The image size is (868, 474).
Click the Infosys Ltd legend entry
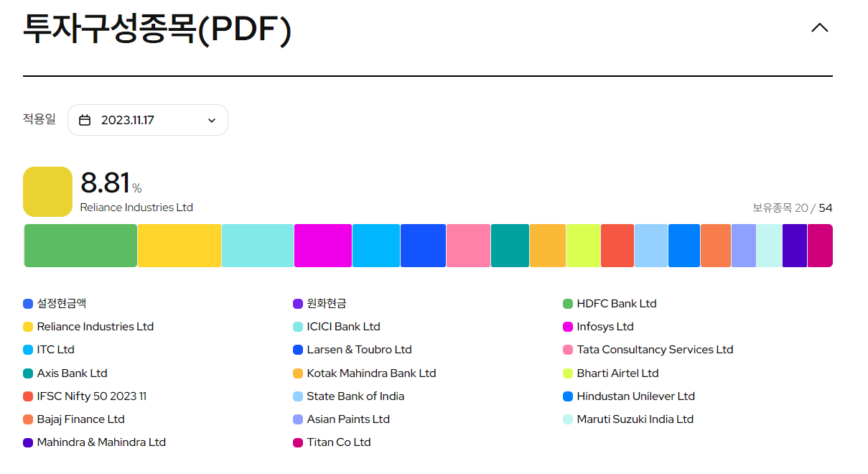[x=598, y=327]
